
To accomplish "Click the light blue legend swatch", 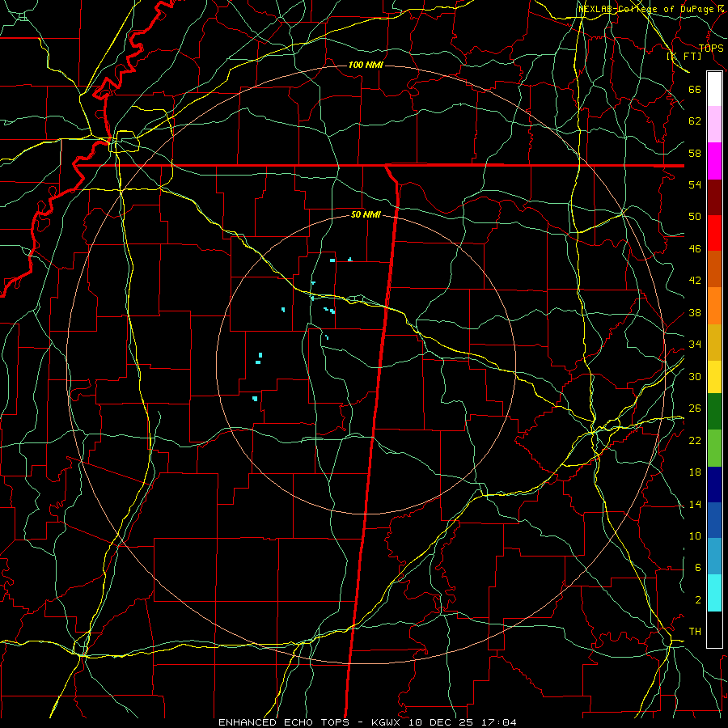I will 714,556.
